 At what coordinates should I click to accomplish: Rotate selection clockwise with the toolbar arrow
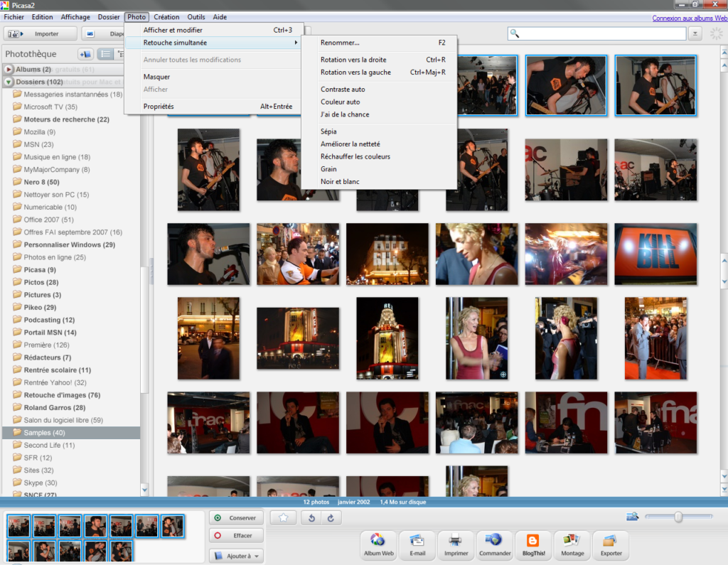[331, 517]
